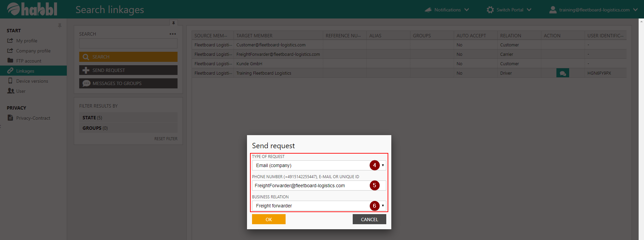Expand the Notifications chevron menu
Image resolution: width=644 pixels, height=240 pixels.
466,10
